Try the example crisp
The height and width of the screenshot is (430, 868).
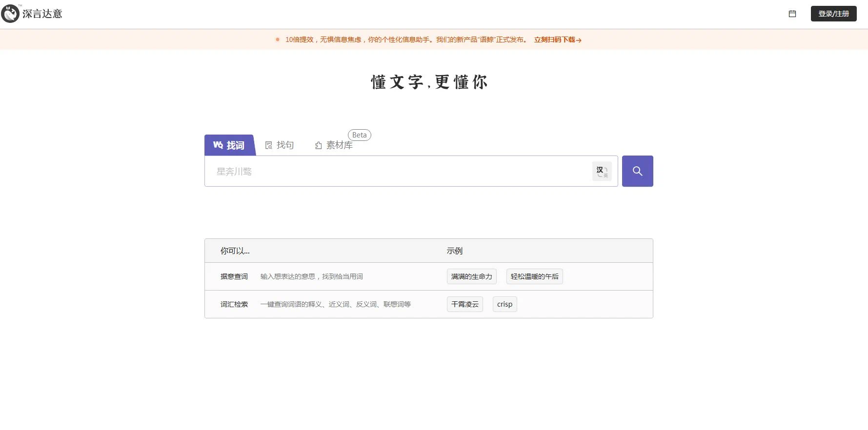(x=505, y=304)
